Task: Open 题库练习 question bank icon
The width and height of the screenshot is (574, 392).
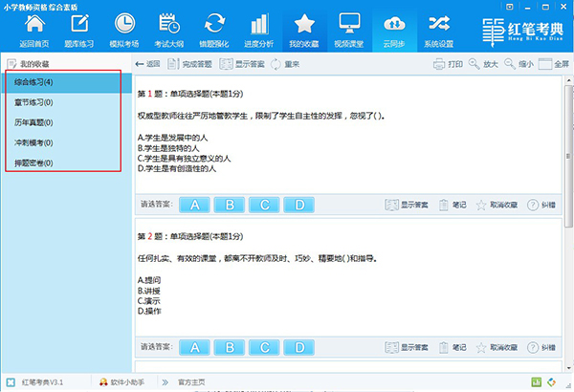Action: (x=79, y=24)
